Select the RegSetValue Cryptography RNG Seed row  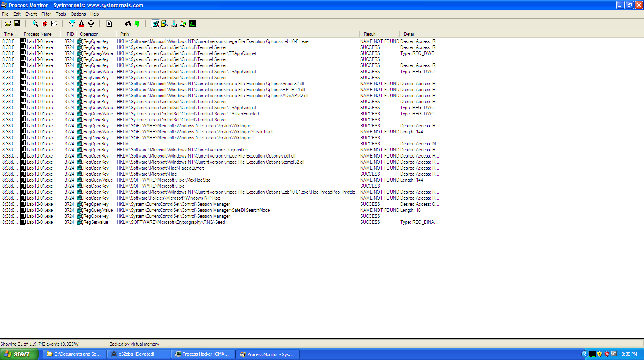point(171,222)
